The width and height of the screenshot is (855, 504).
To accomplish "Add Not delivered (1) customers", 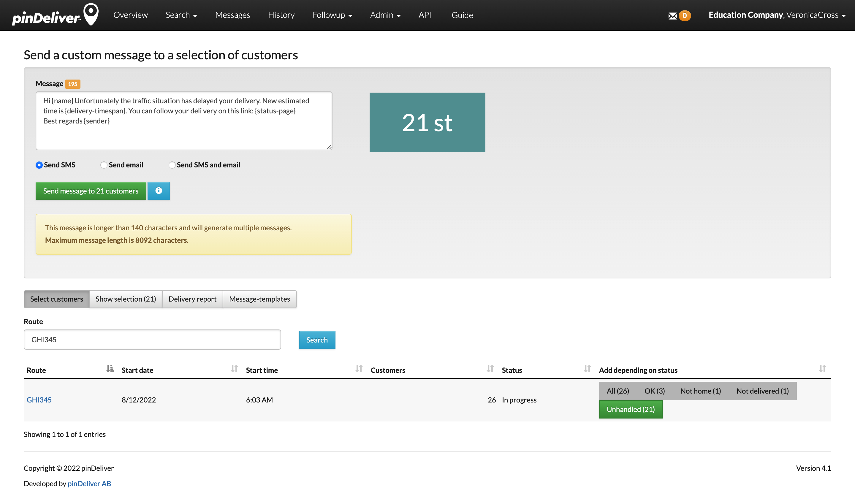I will click(x=763, y=391).
